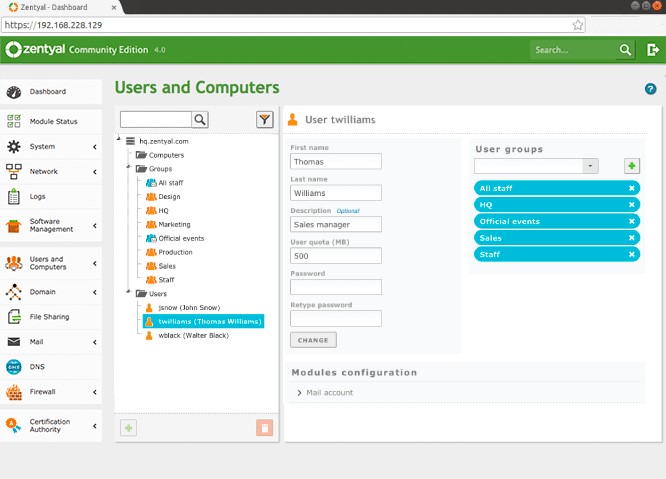666x479 pixels.
Task: Click the logout icon in the header
Action: [x=653, y=49]
